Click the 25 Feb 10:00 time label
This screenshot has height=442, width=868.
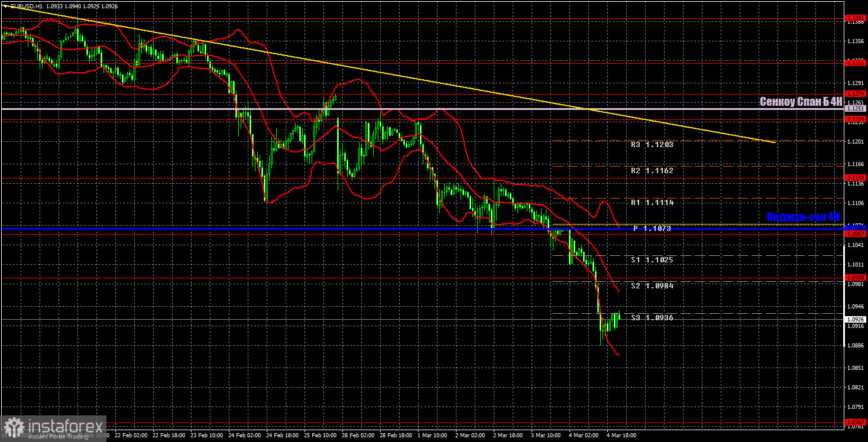(x=320, y=435)
